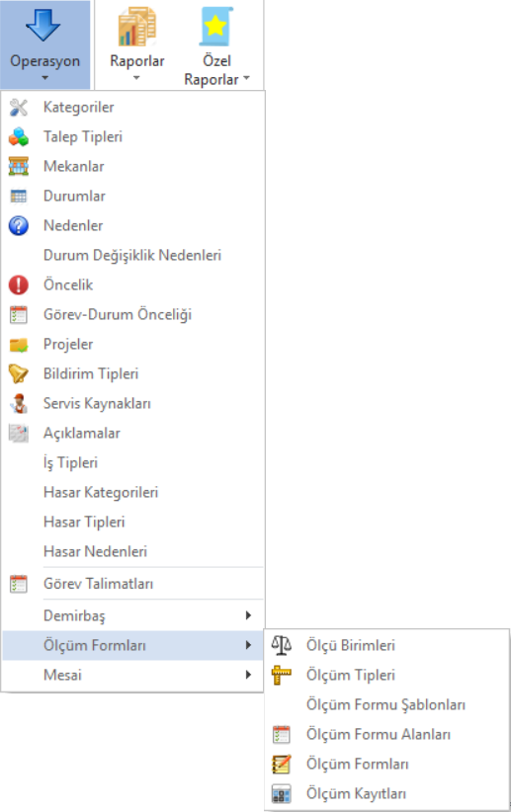This screenshot has height=812, width=511.
Task: Choose Durum Değişiklik Nedenleri menu entry
Action: 132,255
